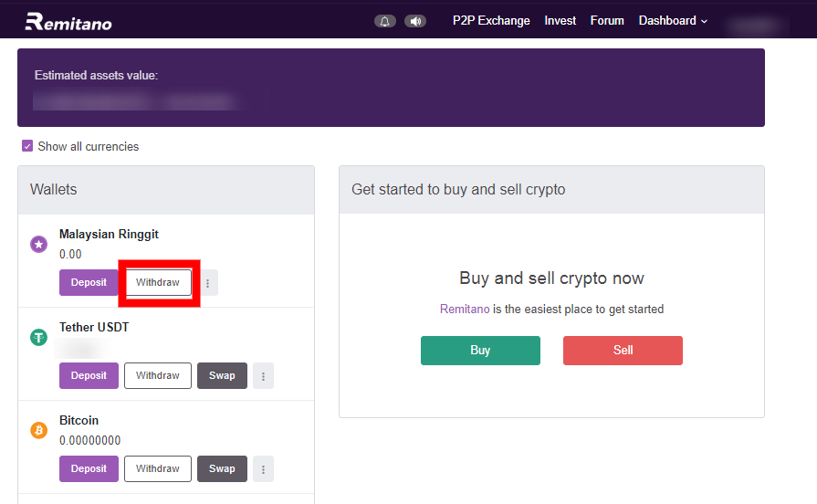Click the announcements speaker icon
Screen dimensions: 817x504
point(415,21)
